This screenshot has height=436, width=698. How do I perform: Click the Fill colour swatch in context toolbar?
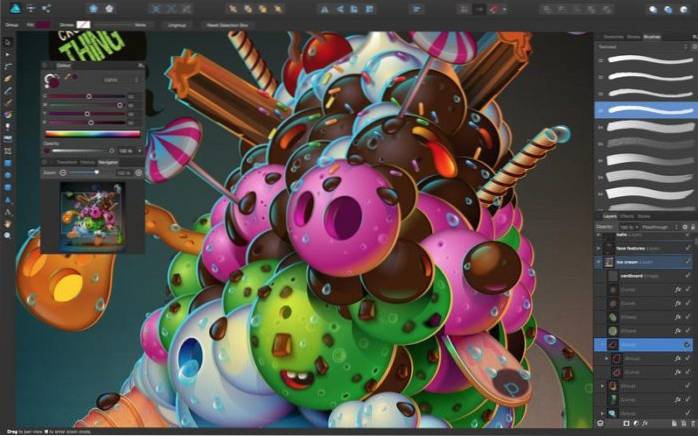pos(43,25)
